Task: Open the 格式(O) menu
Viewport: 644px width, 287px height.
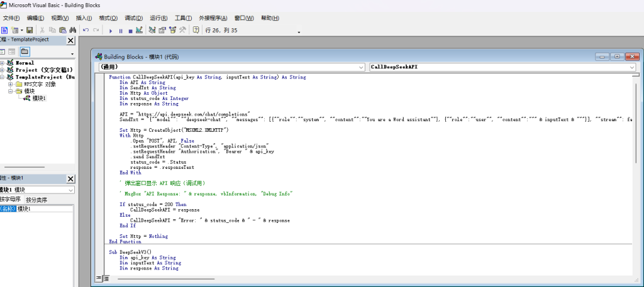Action: (108, 18)
